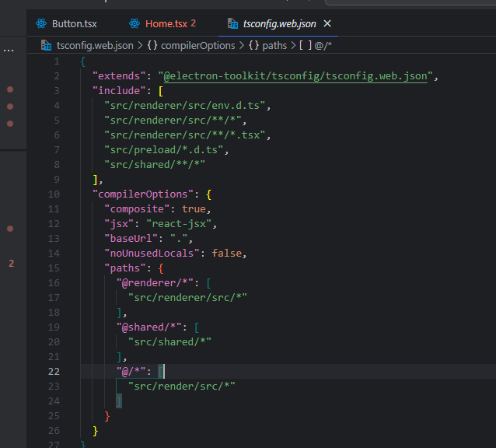The width and height of the screenshot is (496, 448).
Task: Click the file icon in the breadcrumb bar
Action: [x=46, y=46]
